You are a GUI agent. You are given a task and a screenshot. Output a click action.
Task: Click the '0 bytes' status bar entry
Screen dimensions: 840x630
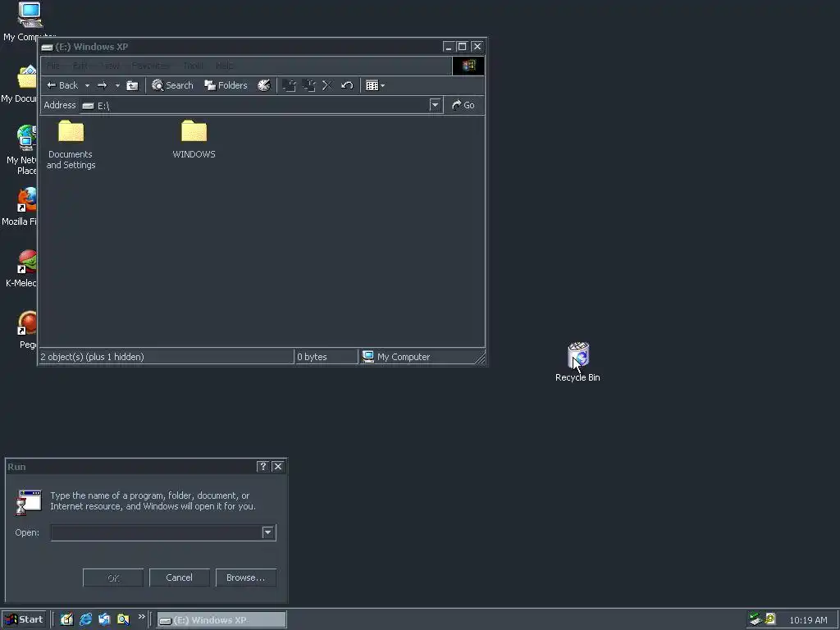[x=325, y=357]
